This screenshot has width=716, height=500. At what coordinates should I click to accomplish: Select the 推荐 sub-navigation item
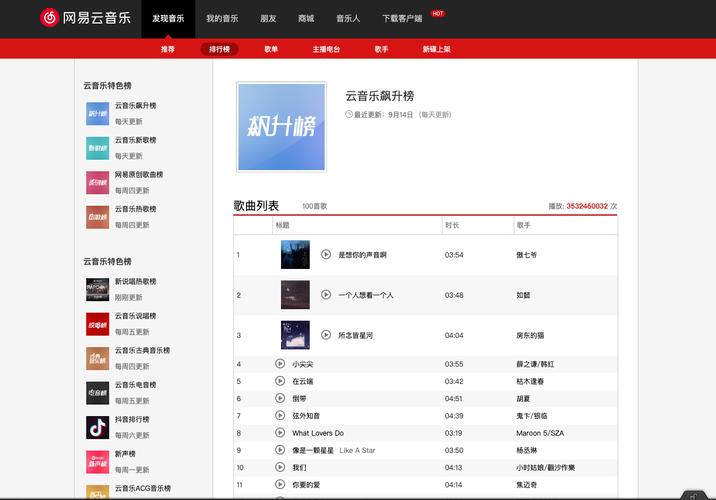point(168,49)
